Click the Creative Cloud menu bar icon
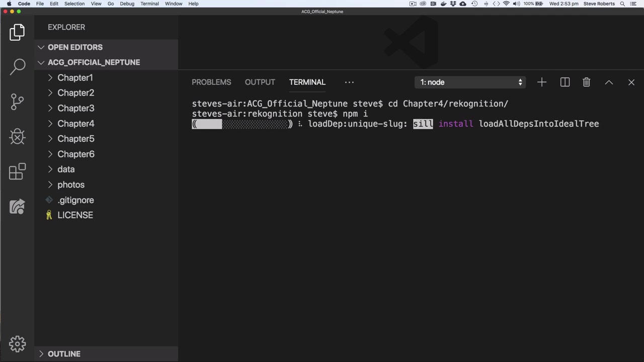This screenshot has width=644, height=362. click(423, 4)
